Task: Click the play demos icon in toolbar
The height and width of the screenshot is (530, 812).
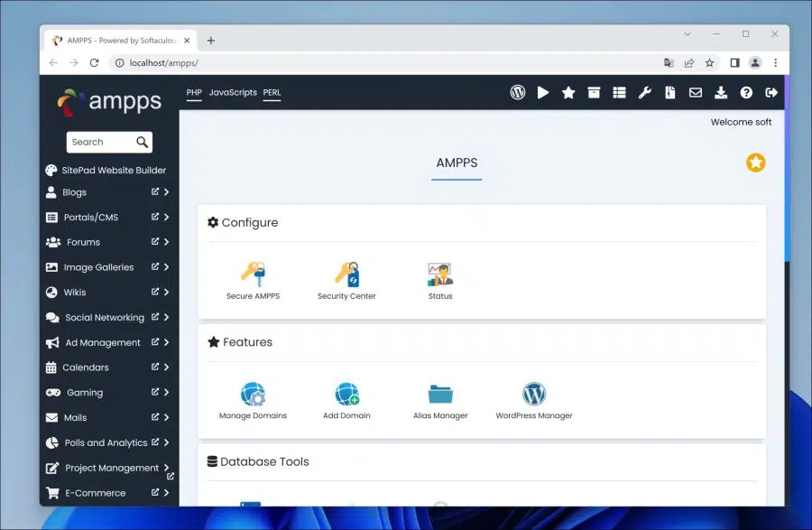Action: pos(543,92)
